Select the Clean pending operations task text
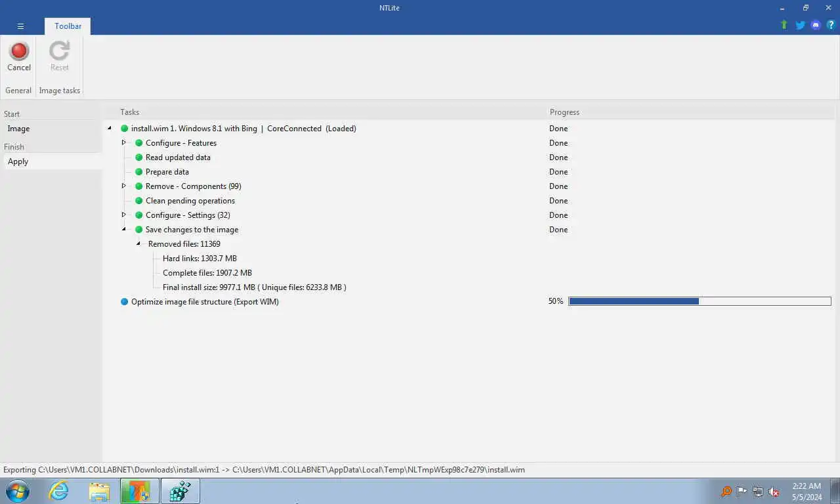This screenshot has width=840, height=504. [x=190, y=201]
